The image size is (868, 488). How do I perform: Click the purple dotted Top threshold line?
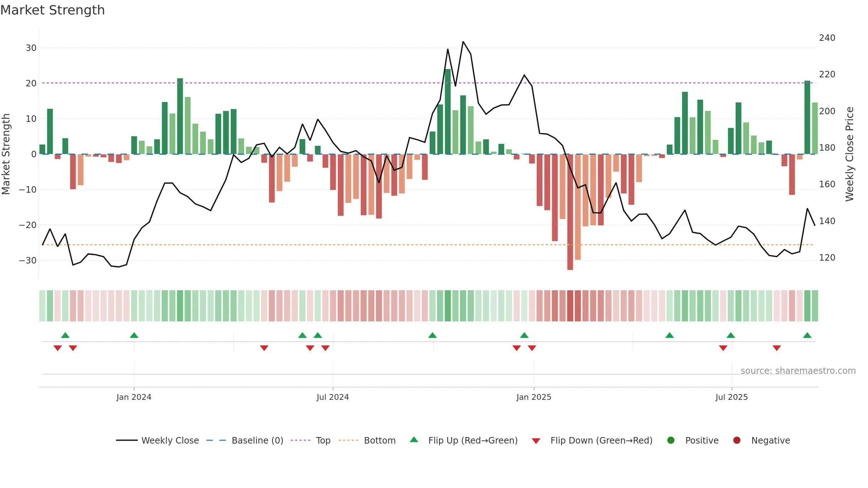tap(428, 83)
